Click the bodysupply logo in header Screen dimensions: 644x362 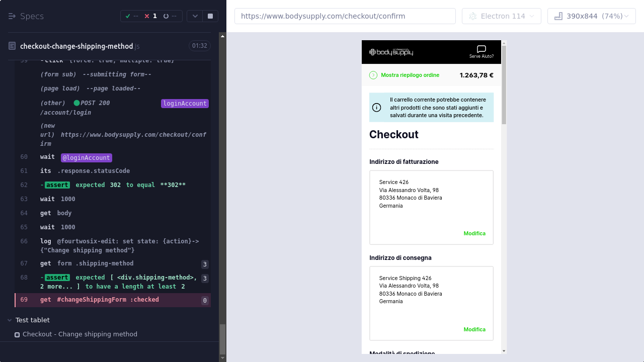(x=391, y=52)
